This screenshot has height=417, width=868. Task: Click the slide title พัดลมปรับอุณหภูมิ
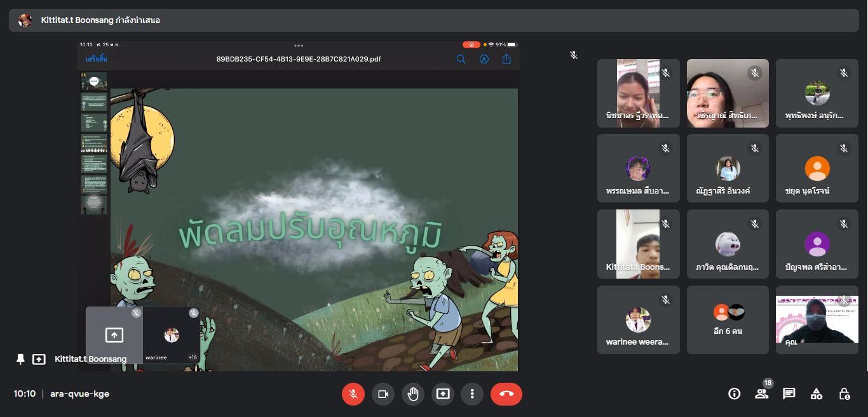(311, 232)
